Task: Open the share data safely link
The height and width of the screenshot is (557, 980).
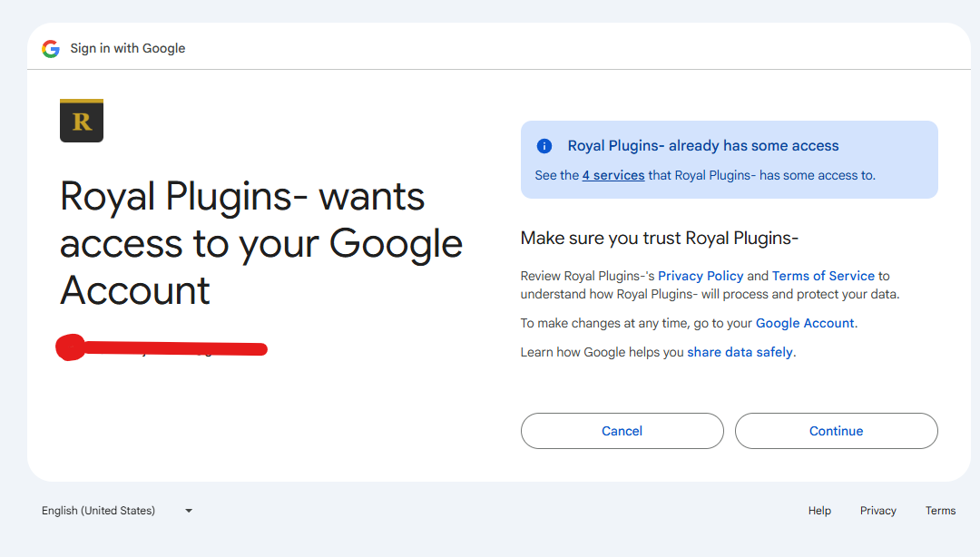Action: click(x=740, y=352)
